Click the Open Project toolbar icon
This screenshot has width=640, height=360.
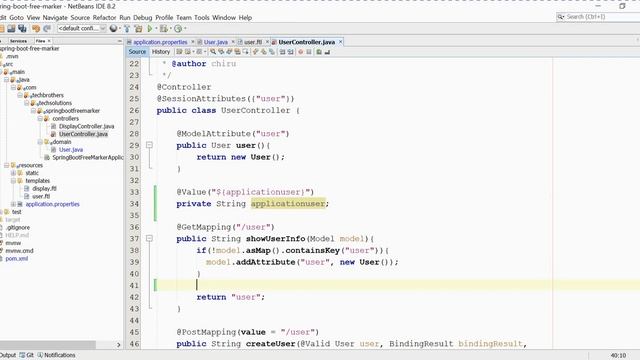(x=11, y=28)
